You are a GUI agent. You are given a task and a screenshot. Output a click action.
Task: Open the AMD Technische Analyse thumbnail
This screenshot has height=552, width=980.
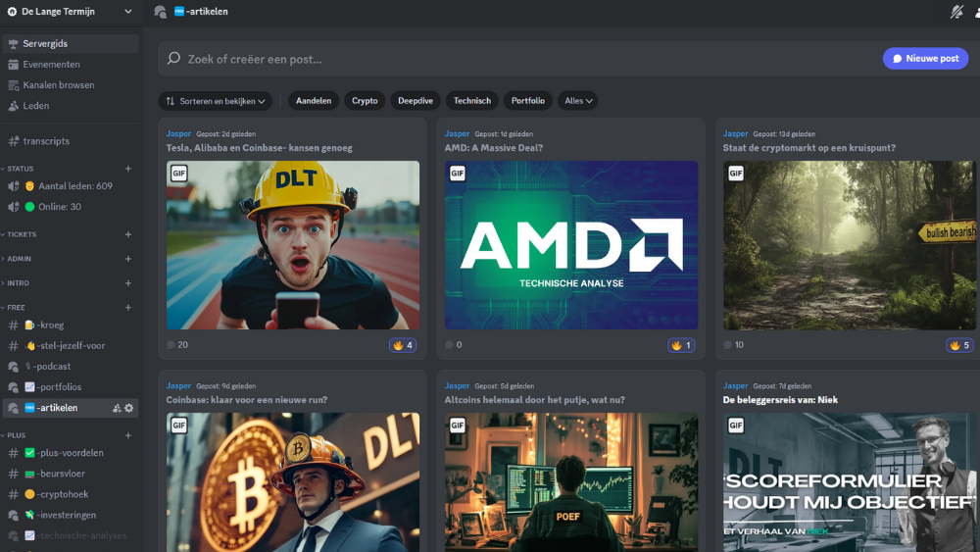click(x=571, y=245)
